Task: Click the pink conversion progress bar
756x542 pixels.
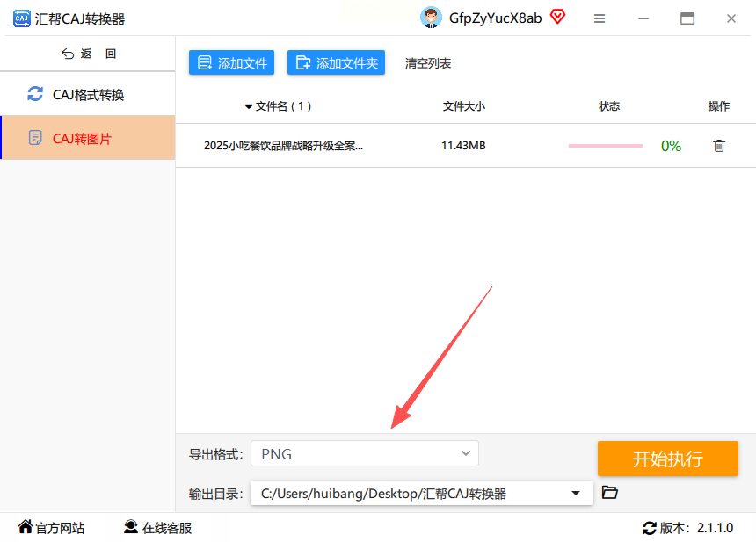Action: pyautogui.click(x=606, y=146)
